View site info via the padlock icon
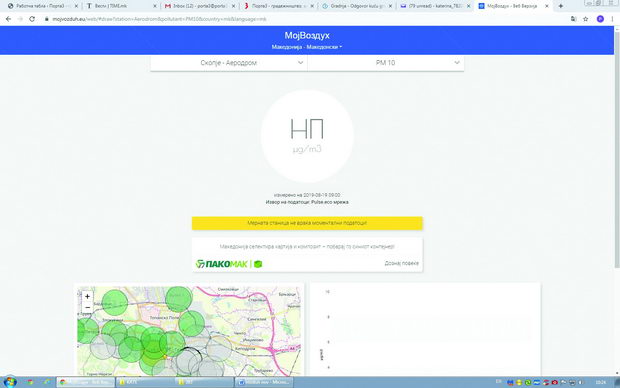The height and width of the screenshot is (388, 620). point(47,19)
